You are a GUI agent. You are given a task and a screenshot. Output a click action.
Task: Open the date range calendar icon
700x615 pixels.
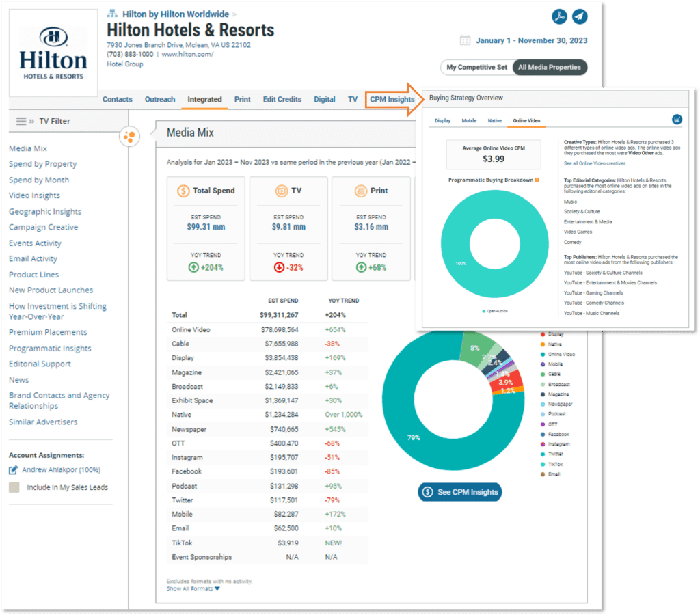point(465,40)
